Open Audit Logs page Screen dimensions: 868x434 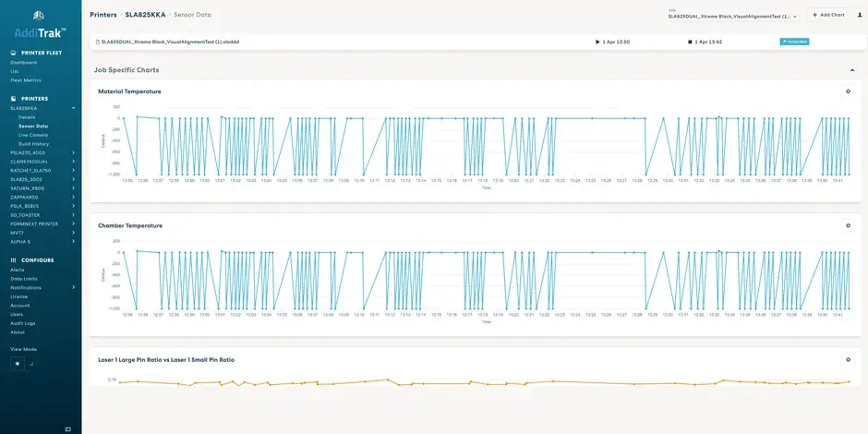[23, 323]
